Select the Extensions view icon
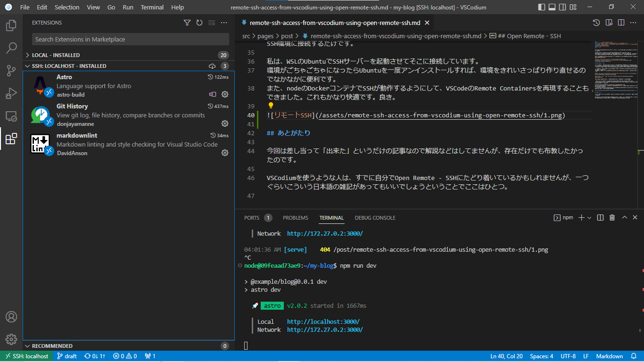 point(11,139)
